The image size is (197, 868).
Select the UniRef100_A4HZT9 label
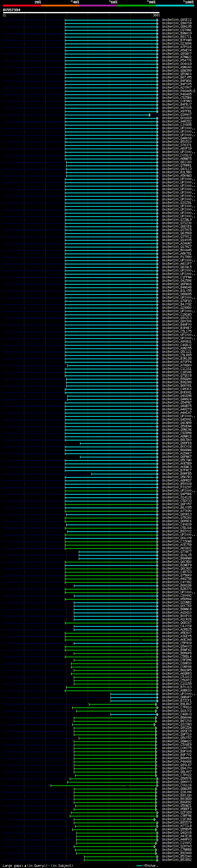coord(177,410)
